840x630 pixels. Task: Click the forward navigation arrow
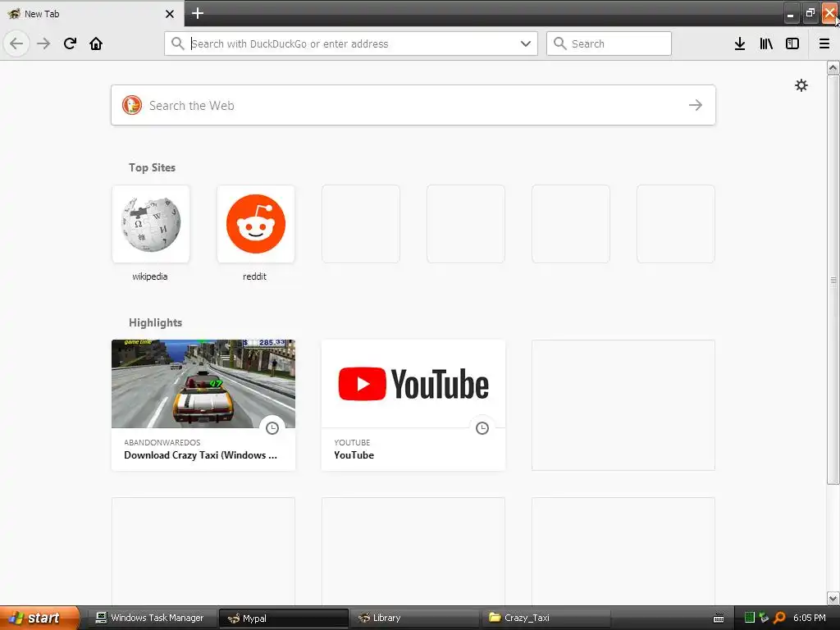tap(43, 43)
